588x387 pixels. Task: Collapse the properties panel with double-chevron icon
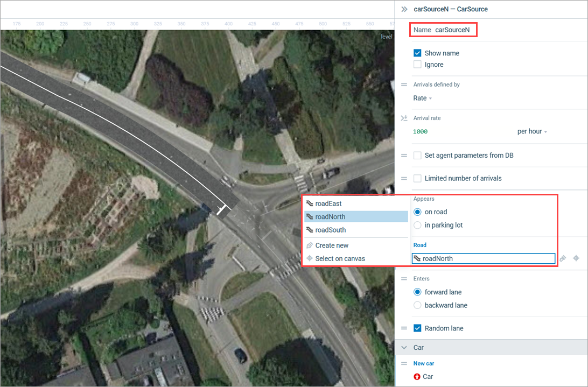(404, 9)
